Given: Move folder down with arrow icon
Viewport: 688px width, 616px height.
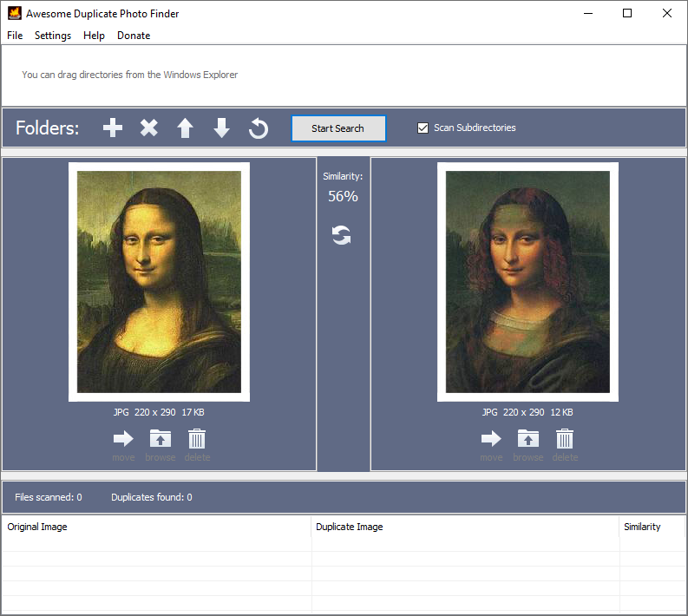Looking at the screenshot, I should coord(221,128).
